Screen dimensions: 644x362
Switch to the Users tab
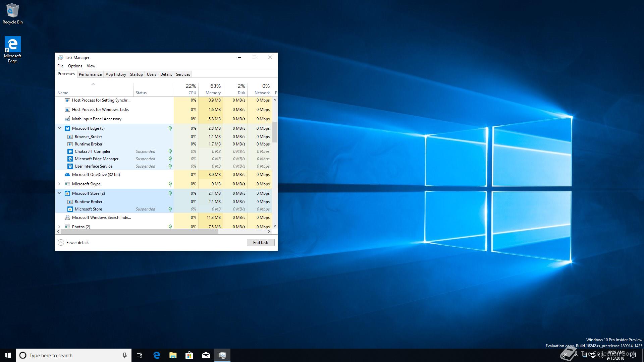(x=152, y=74)
